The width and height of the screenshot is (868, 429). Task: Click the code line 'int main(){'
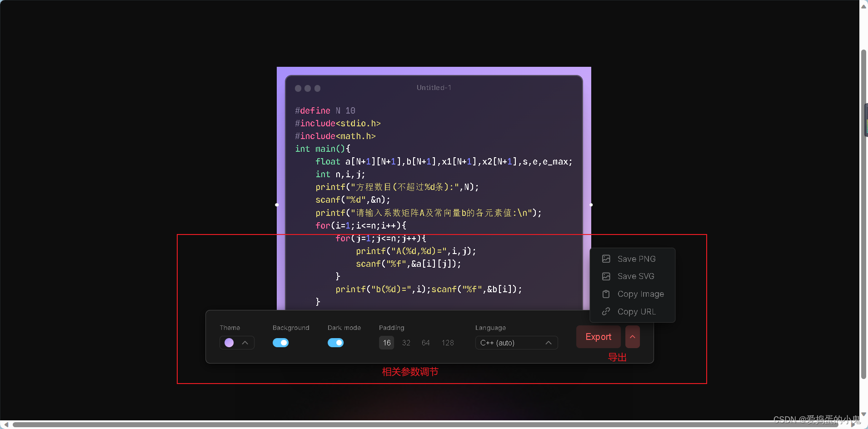click(323, 149)
